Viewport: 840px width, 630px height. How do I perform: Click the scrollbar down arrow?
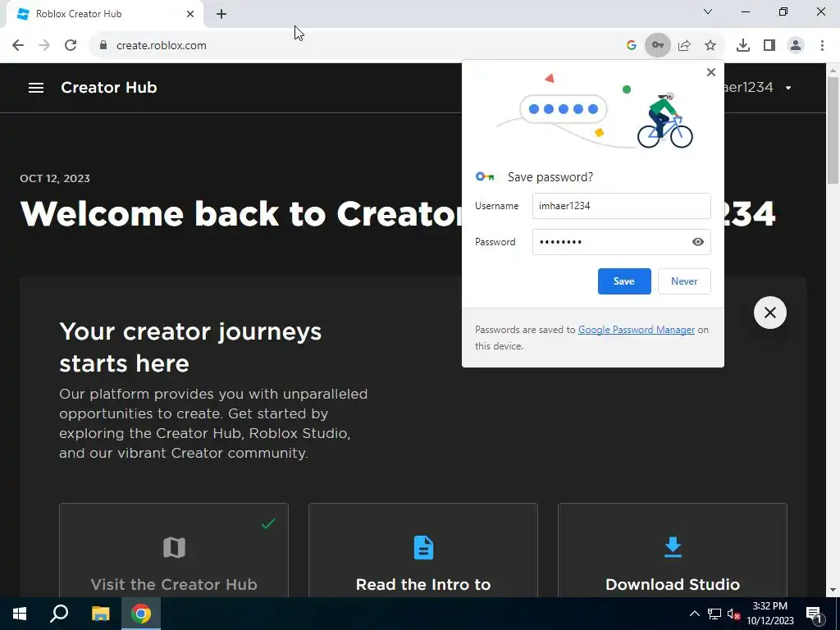pos(833,591)
